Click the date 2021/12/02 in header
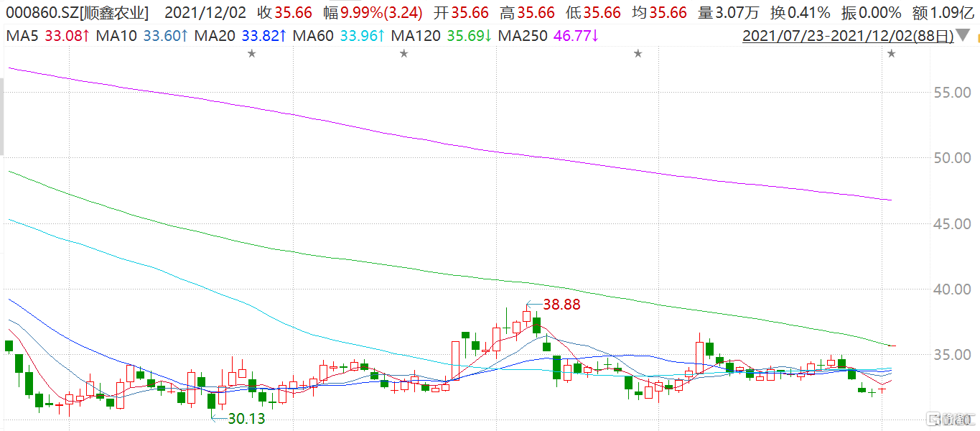 [205, 12]
